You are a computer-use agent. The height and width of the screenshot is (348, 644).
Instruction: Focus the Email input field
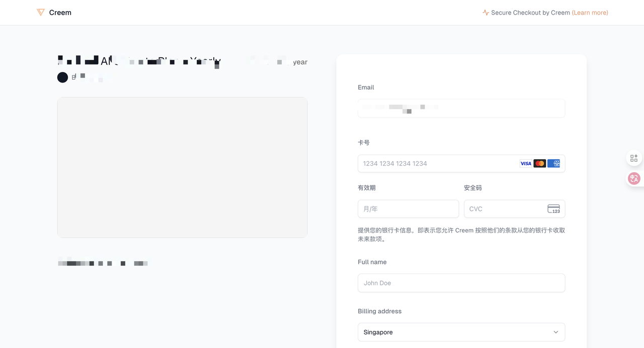(461, 108)
